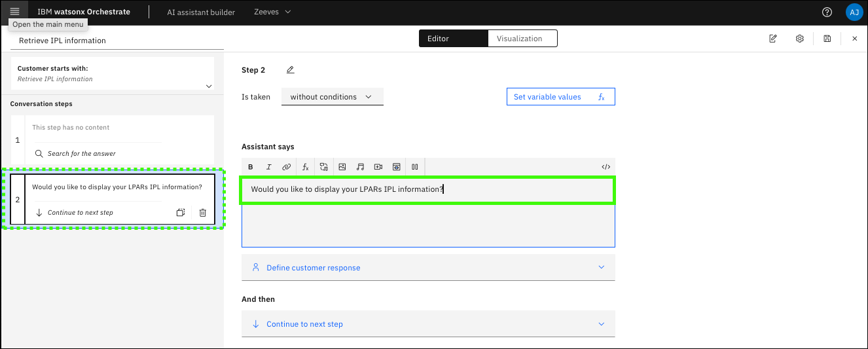Screen dimensions: 868x349
Task: Insert an image via the toolbar icon
Action: tap(342, 167)
